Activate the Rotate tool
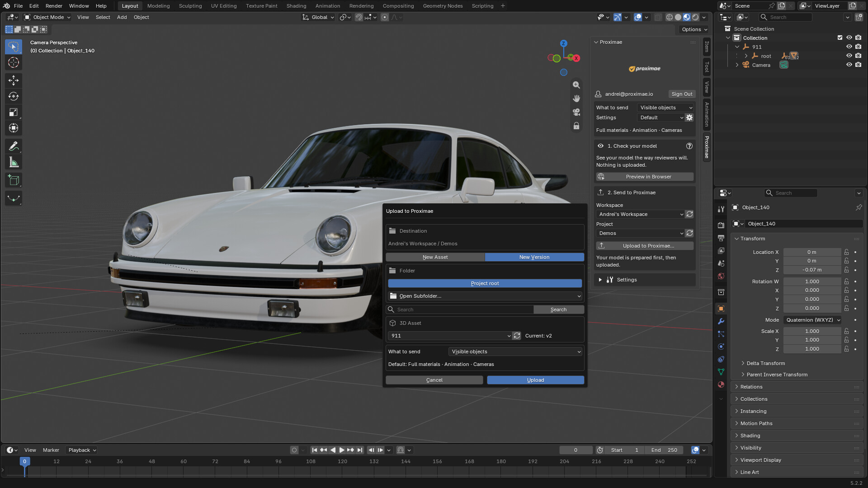The image size is (868, 488). click(14, 96)
